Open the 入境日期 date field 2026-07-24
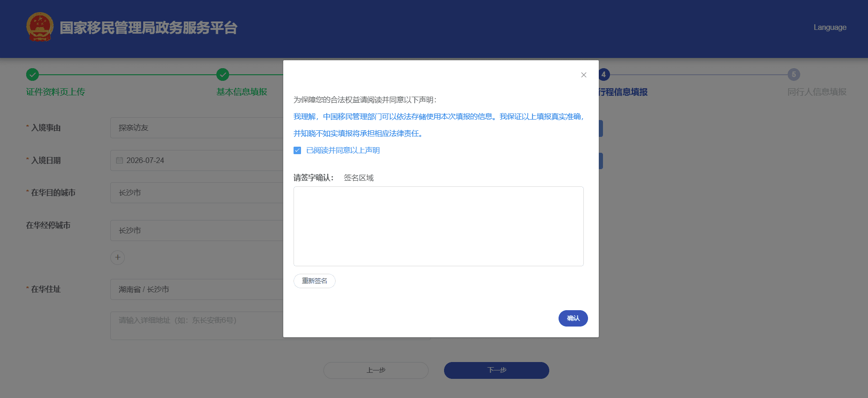 (197, 160)
